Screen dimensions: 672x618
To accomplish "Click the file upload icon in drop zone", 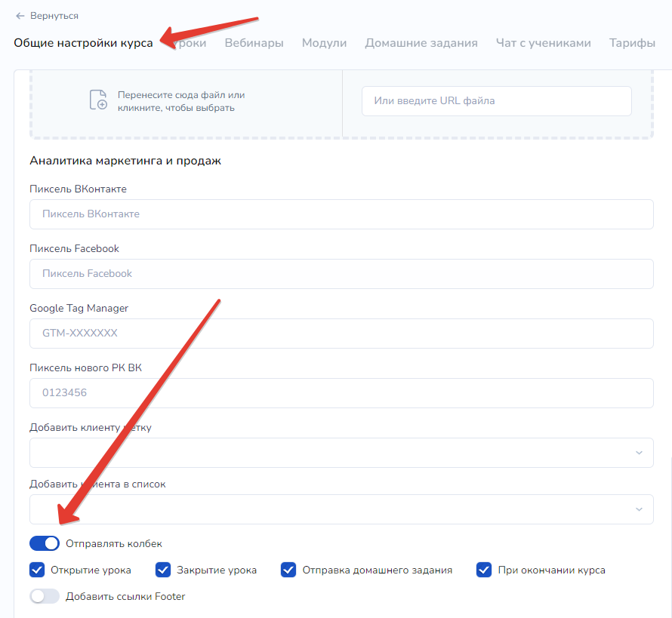I will (98, 100).
